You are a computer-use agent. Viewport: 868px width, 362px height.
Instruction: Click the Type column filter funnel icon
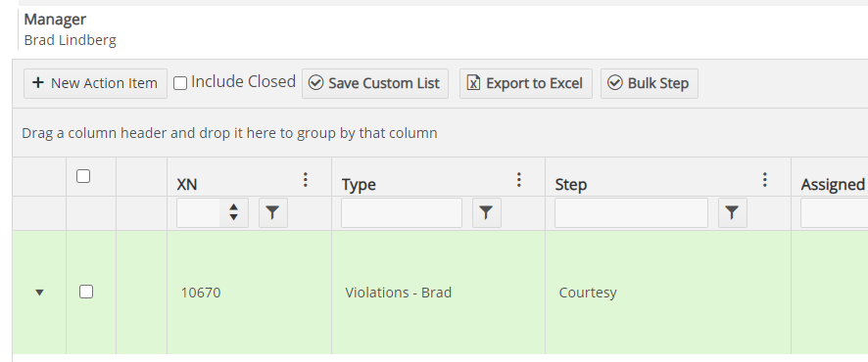487,212
